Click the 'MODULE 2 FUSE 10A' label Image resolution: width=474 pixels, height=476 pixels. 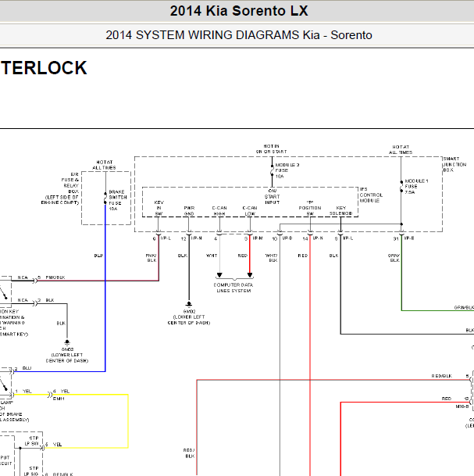pos(287,170)
